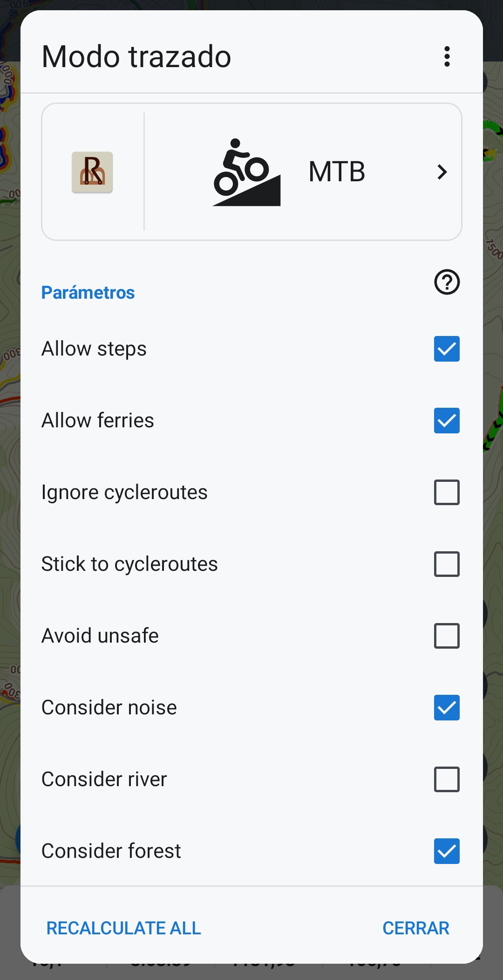Image resolution: width=503 pixels, height=980 pixels.
Task: Open the Parámetros help question icon
Action: point(447,282)
